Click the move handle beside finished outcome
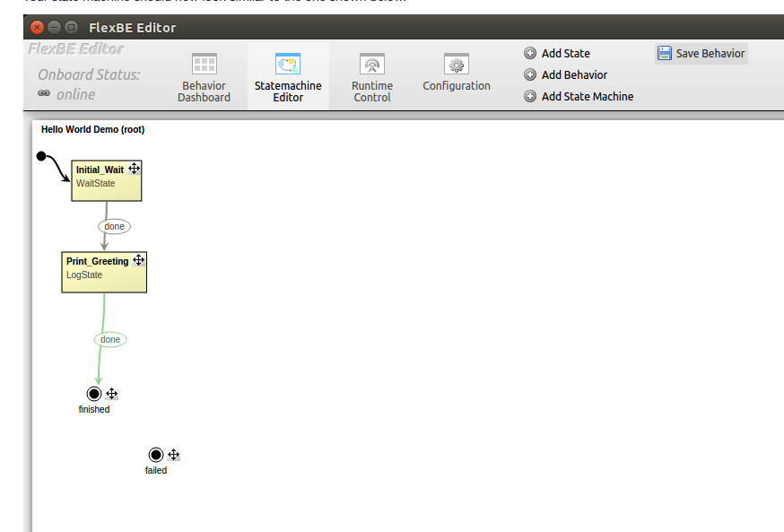Image resolution: width=784 pixels, height=532 pixels. [x=112, y=394]
